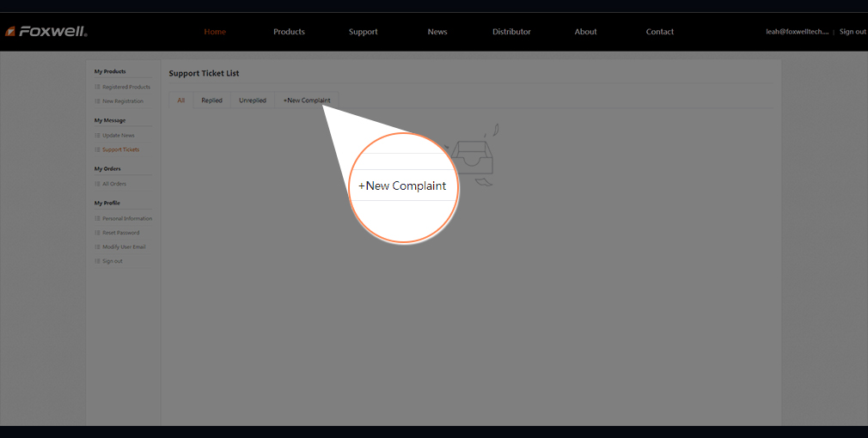This screenshot has height=438, width=868.
Task: Open the Support menu in the top navigation
Action: [x=363, y=32]
